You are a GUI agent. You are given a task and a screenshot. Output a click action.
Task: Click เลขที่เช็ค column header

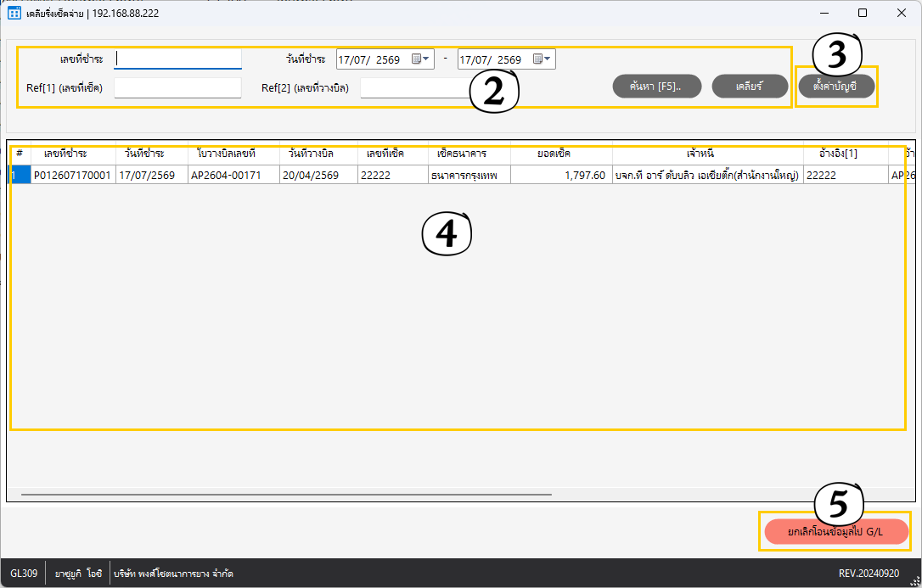click(393, 154)
